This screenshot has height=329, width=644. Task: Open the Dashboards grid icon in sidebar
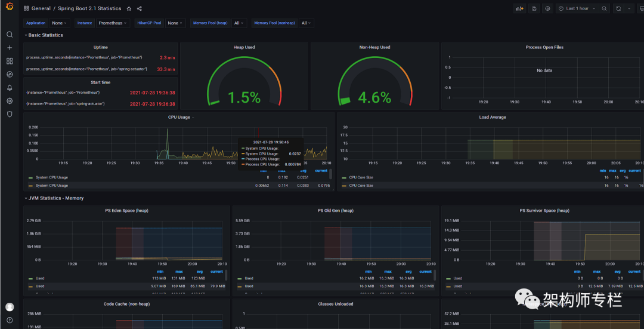(10, 61)
